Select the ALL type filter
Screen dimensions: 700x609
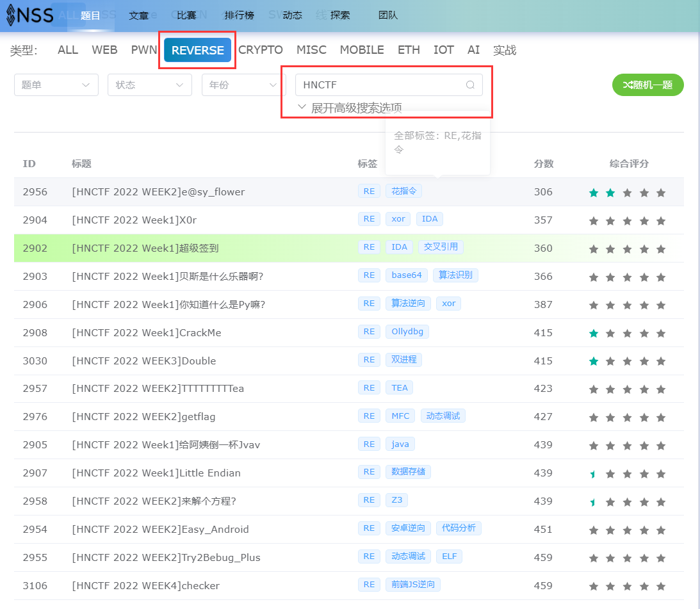coord(68,50)
